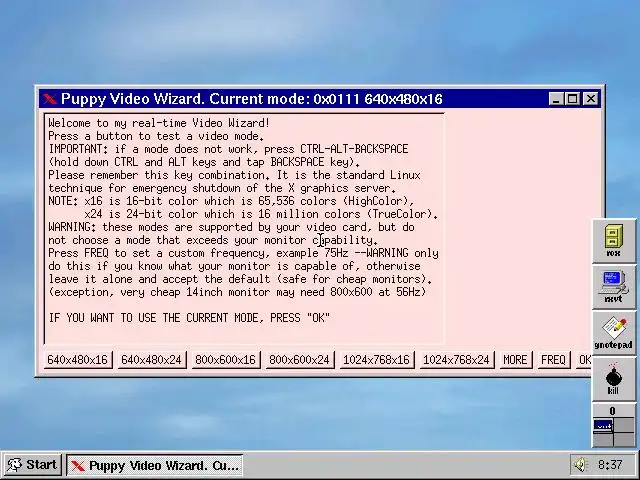Show MORE video modes
Image resolution: width=640 pixels, height=480 pixels.
516,360
